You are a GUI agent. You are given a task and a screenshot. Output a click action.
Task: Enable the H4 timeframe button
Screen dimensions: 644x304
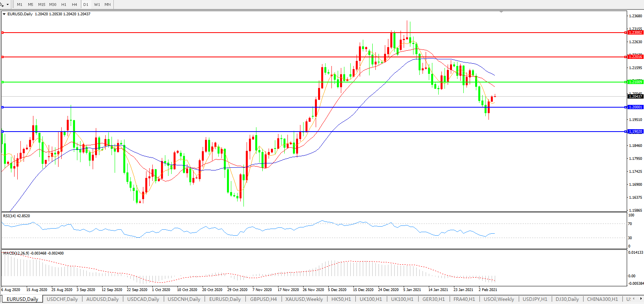tap(75, 5)
